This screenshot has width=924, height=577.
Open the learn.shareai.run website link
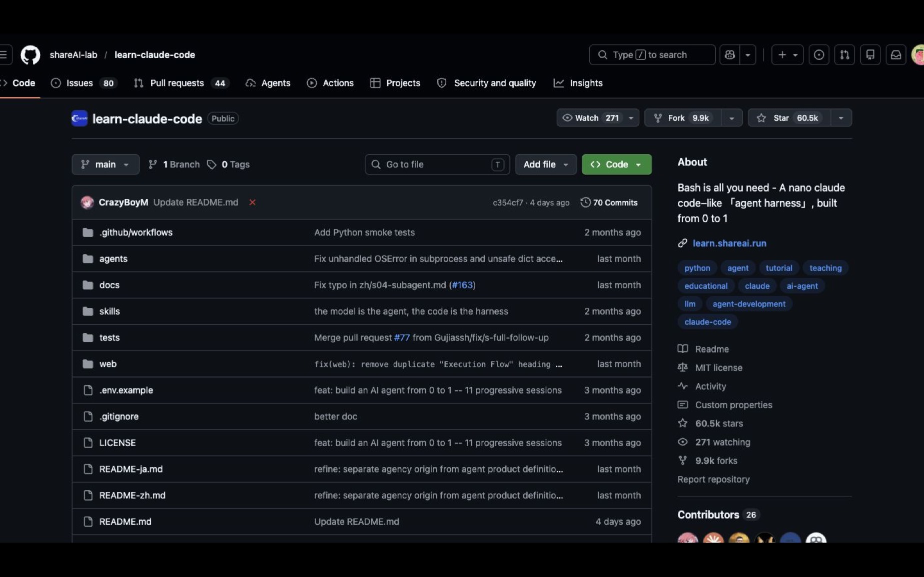point(729,243)
